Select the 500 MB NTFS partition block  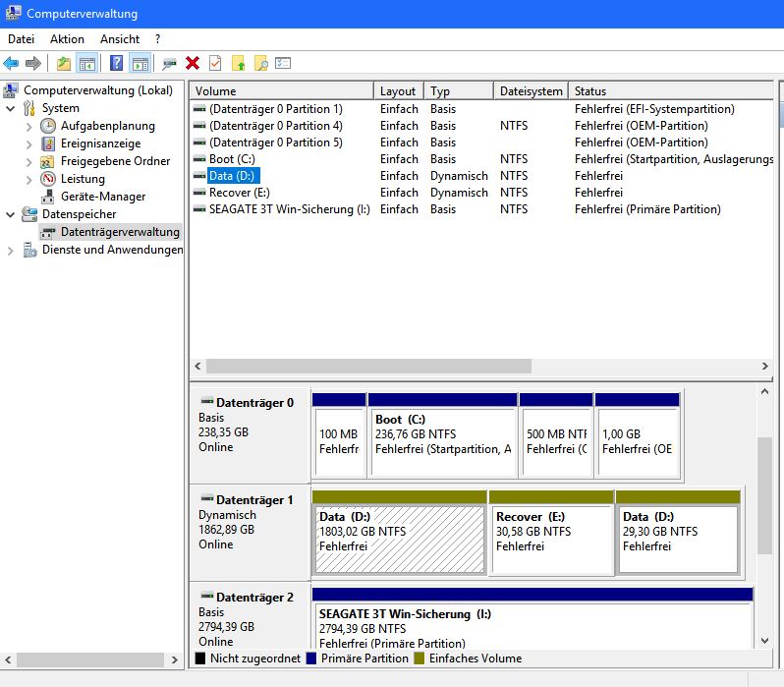[x=556, y=435]
